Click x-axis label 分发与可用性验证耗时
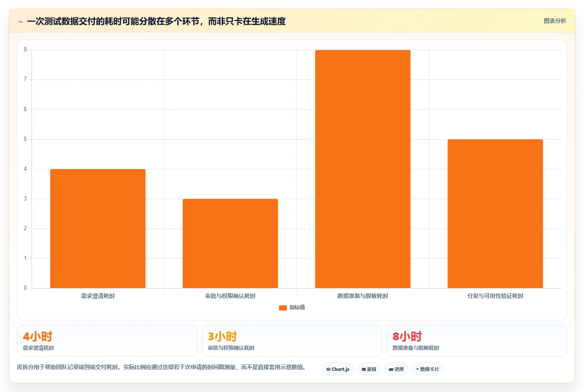Screen dimensions: 584x392 click(495, 296)
